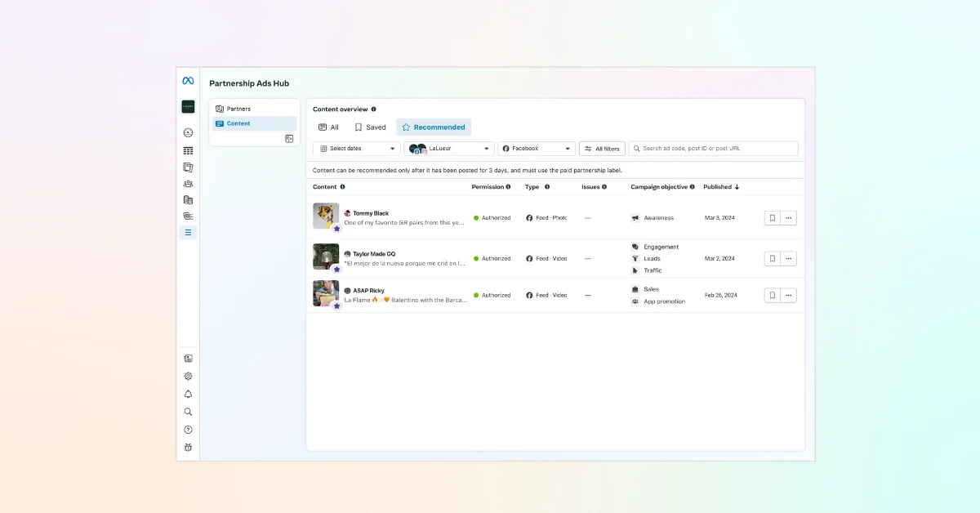Select Content in the navigation panel
The width and height of the screenshot is (980, 513).
pos(254,123)
